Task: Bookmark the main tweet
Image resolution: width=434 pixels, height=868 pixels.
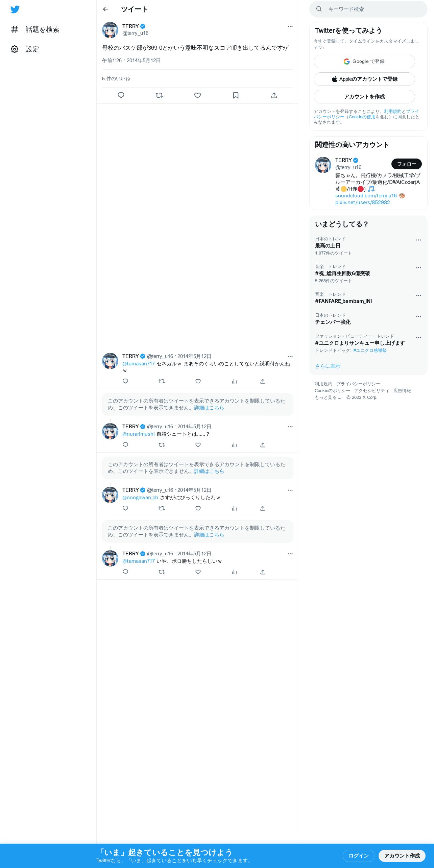Action: [236, 95]
